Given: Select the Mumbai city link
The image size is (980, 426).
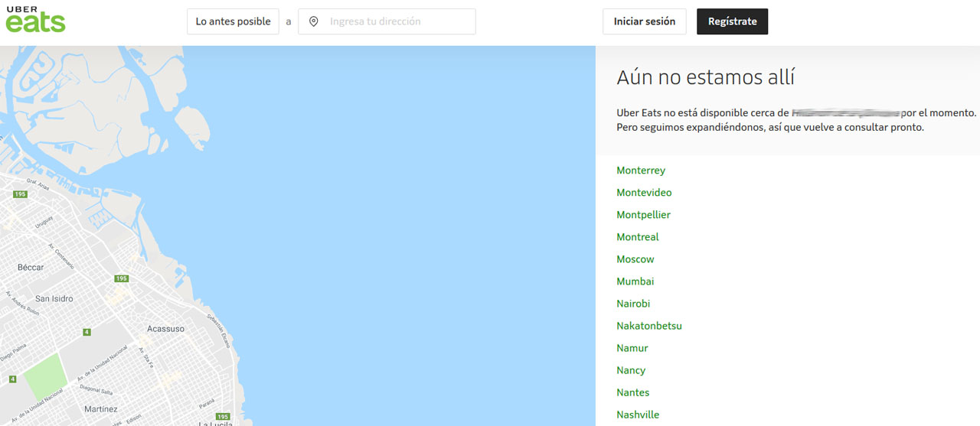Looking at the screenshot, I should coord(635,281).
